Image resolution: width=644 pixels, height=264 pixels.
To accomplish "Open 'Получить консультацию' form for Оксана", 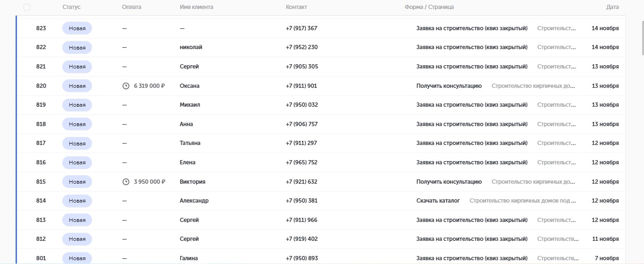I will (449, 86).
